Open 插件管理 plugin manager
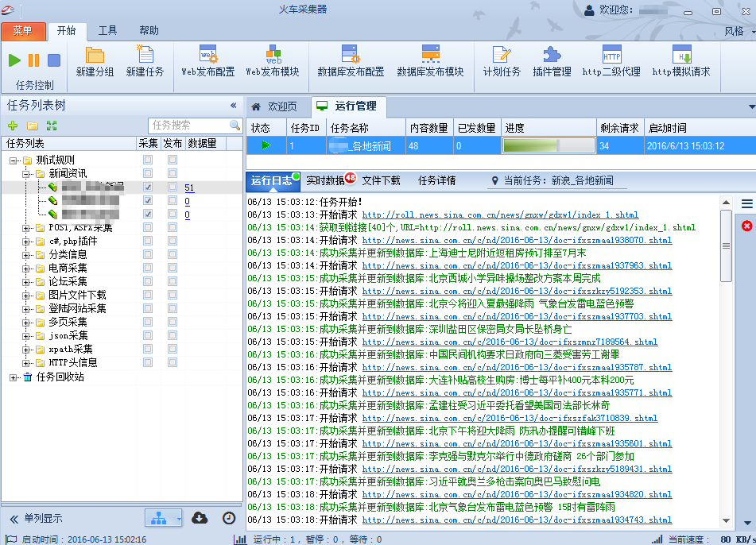The height and width of the screenshot is (545, 756). [x=554, y=60]
